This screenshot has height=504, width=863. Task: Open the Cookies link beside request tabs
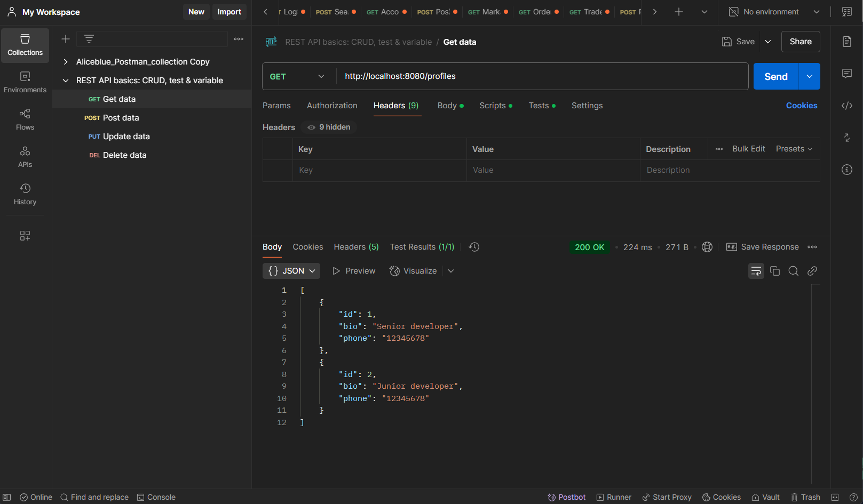pos(802,106)
